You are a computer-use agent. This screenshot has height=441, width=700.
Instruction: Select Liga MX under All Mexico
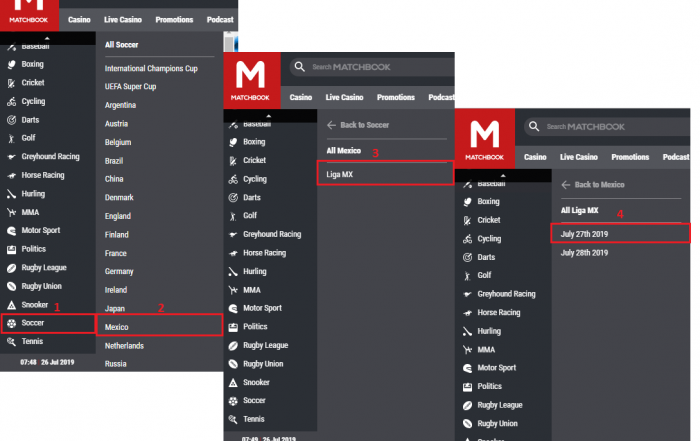coord(385,173)
